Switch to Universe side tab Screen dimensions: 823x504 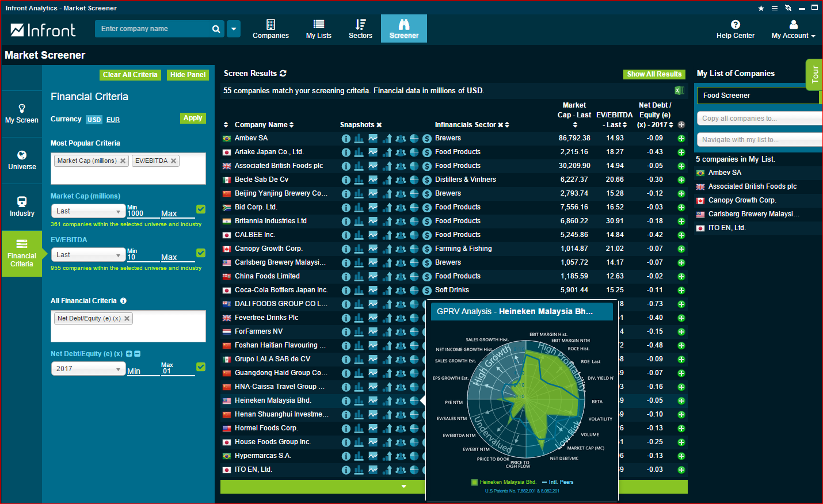(x=22, y=161)
